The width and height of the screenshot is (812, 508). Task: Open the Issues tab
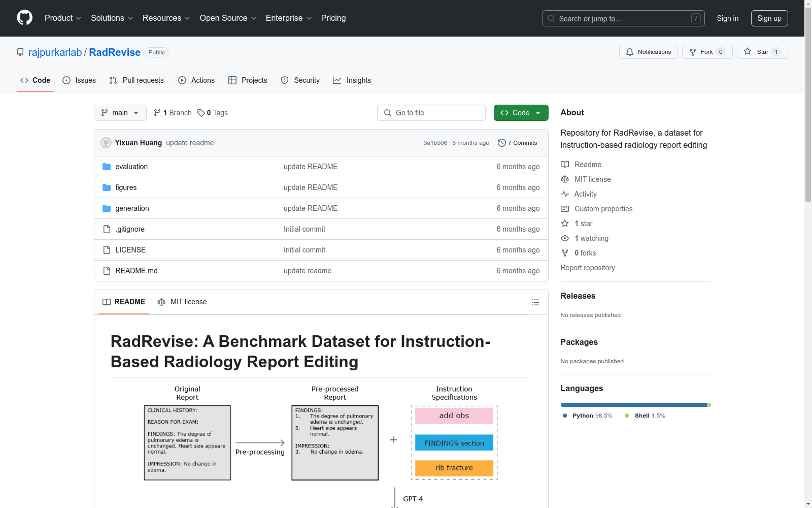point(79,80)
